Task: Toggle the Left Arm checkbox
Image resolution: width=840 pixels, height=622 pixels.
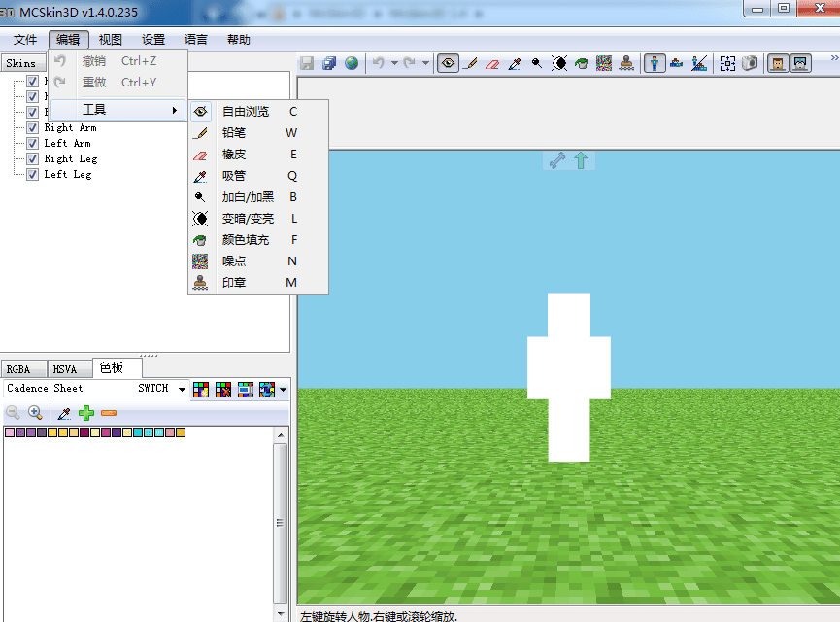Action: 33,143
